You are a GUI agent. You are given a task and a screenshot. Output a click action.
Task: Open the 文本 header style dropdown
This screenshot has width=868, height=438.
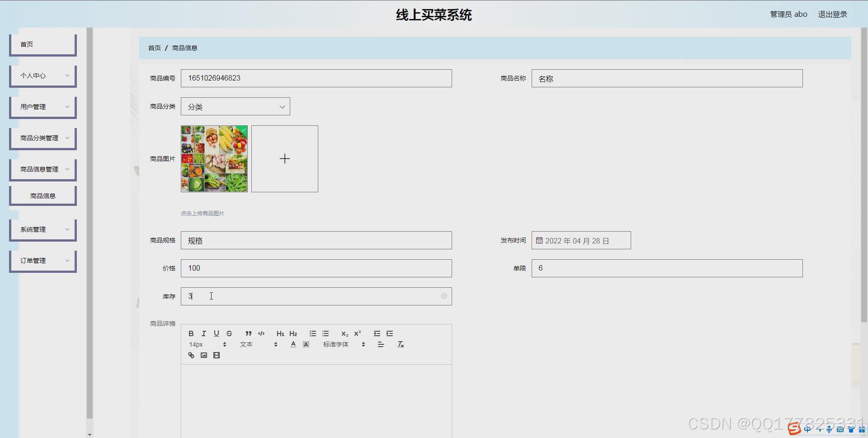click(259, 344)
